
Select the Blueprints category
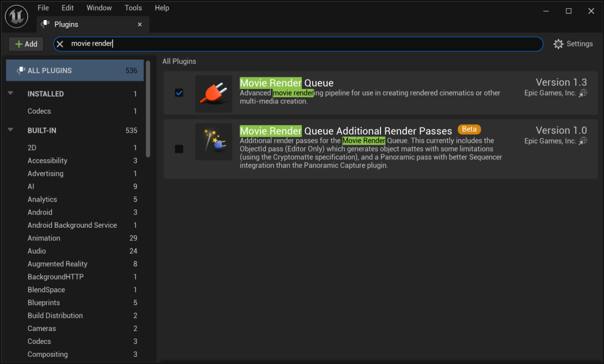point(75,303)
